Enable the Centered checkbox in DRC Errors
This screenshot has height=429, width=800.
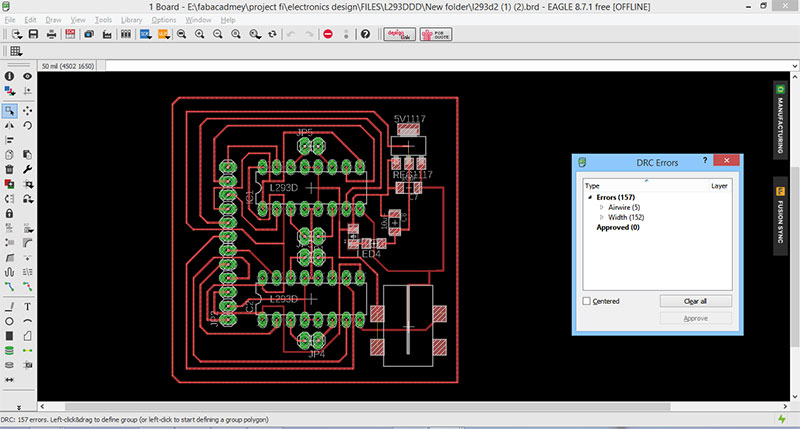587,301
